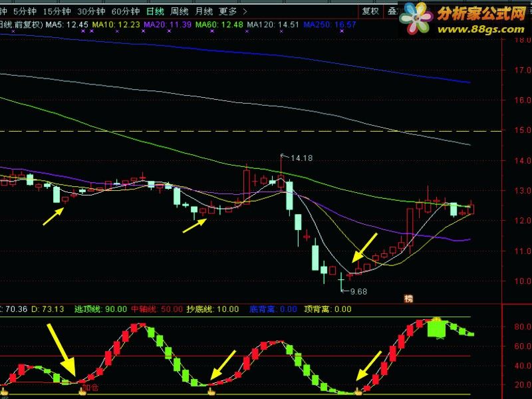Click the 复权 button
The width and height of the screenshot is (532, 399).
[x=370, y=11]
